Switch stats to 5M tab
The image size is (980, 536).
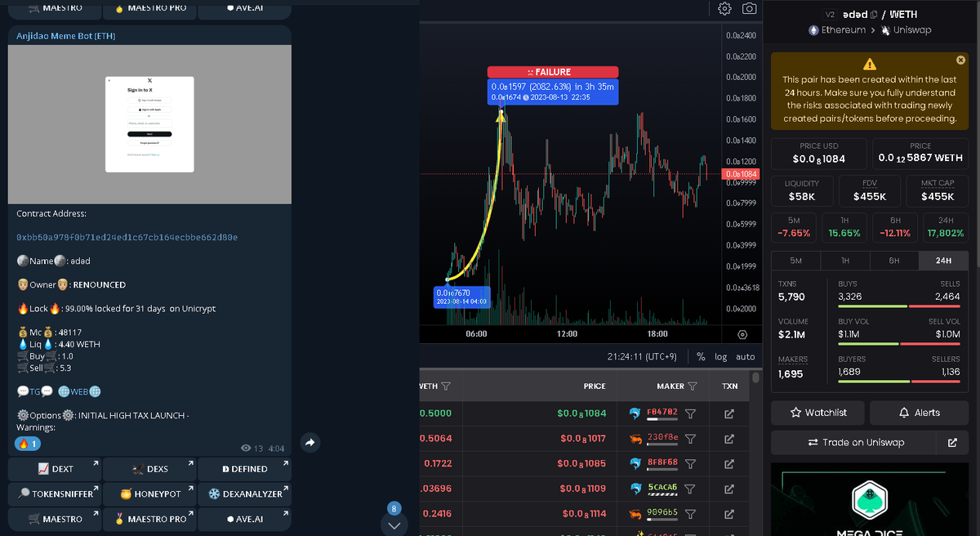click(x=795, y=261)
